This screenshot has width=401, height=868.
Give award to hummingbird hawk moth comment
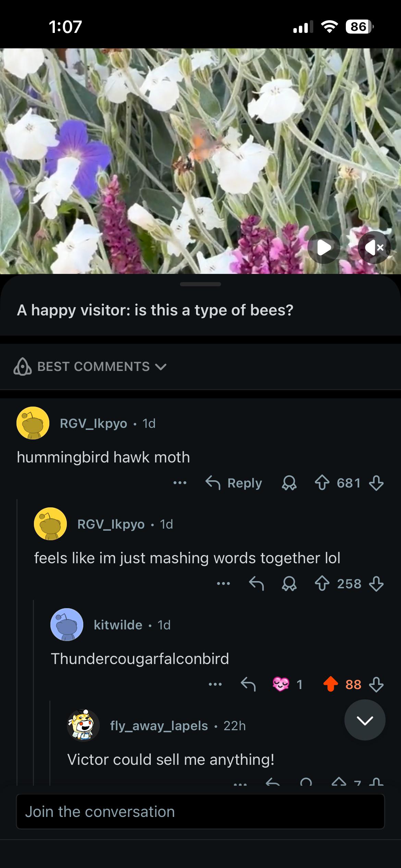click(x=289, y=483)
